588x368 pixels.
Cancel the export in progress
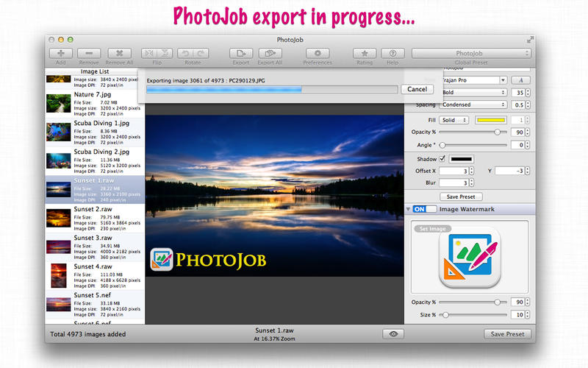(x=417, y=89)
